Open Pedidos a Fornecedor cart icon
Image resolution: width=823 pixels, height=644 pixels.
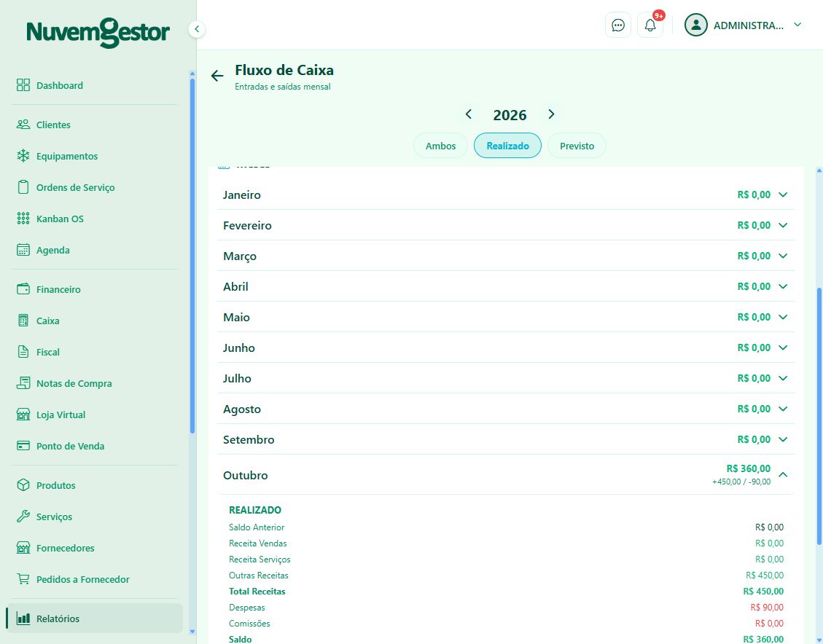(23, 579)
